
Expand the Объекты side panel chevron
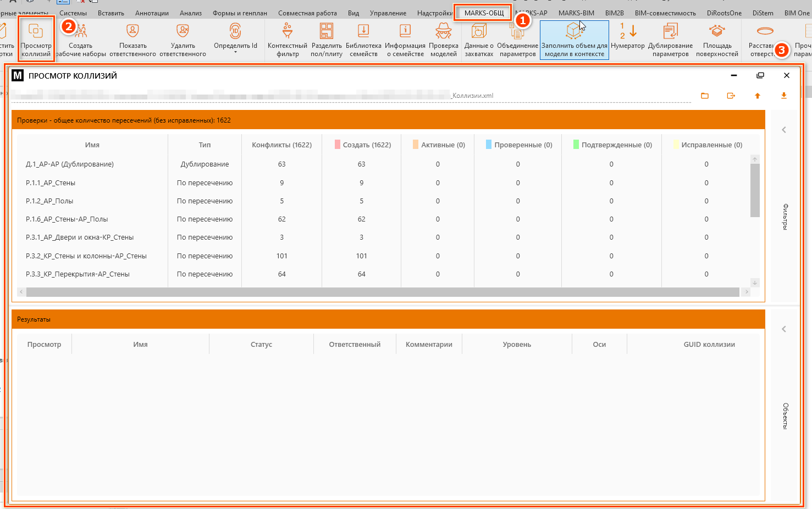point(784,329)
